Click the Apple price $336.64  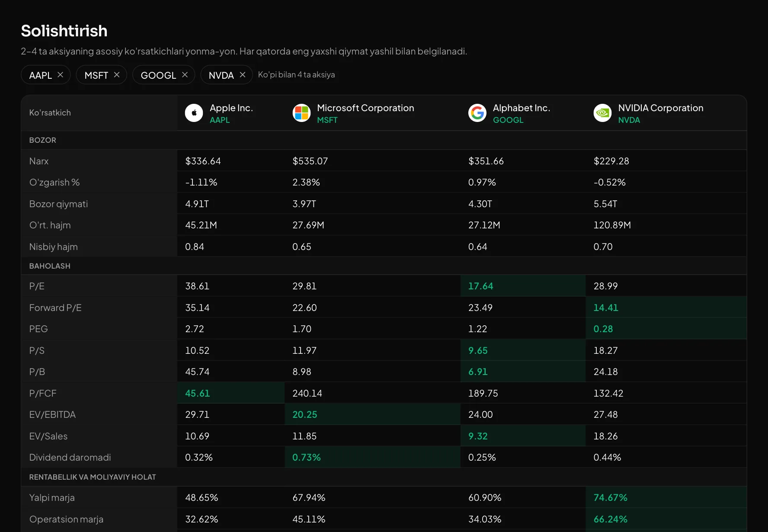point(203,161)
